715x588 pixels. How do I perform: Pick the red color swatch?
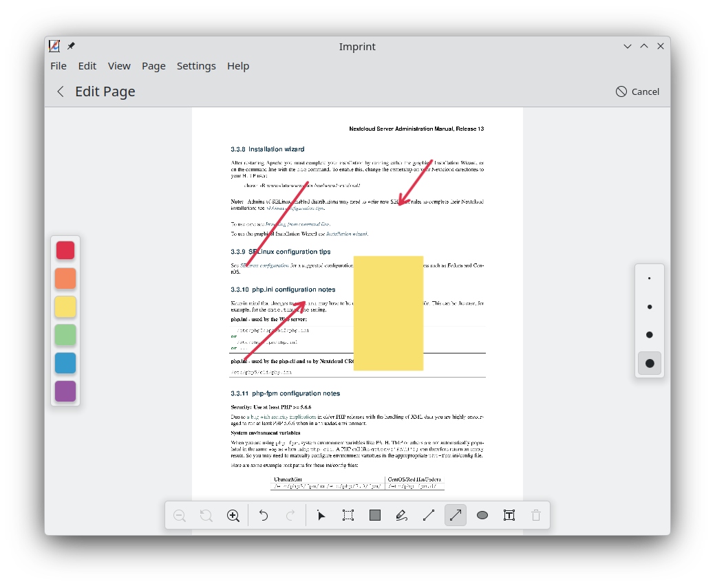[65, 250]
